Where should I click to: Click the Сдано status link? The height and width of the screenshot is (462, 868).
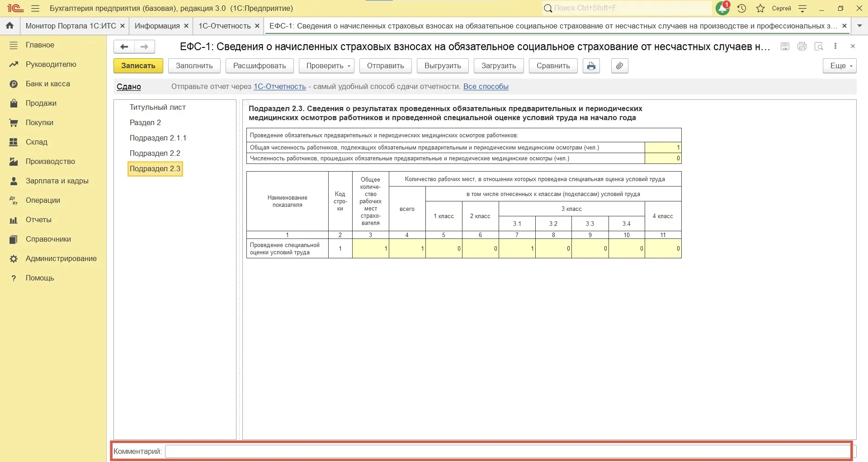129,87
